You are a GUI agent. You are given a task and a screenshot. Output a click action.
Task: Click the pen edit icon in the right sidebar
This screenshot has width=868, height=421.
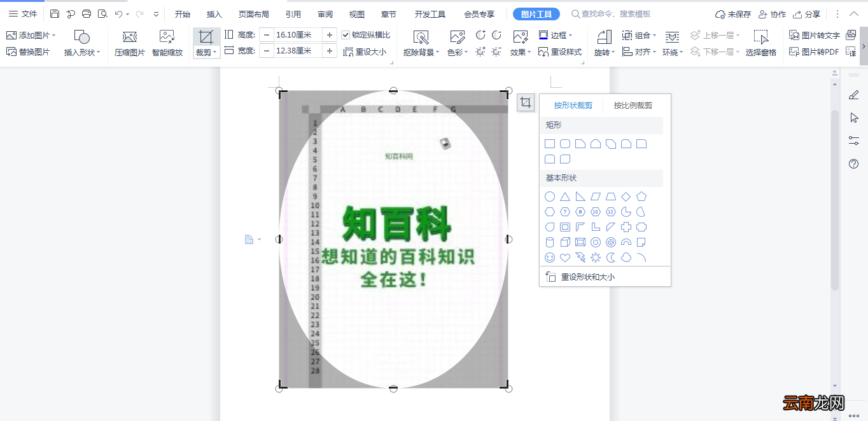854,95
